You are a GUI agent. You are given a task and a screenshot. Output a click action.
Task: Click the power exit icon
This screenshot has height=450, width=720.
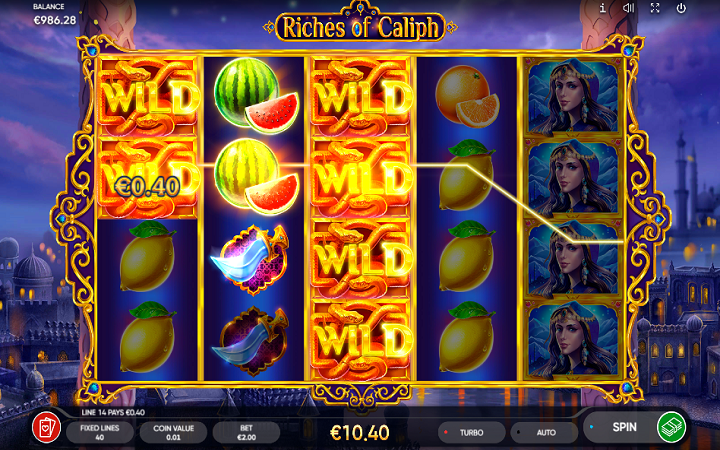tap(681, 8)
